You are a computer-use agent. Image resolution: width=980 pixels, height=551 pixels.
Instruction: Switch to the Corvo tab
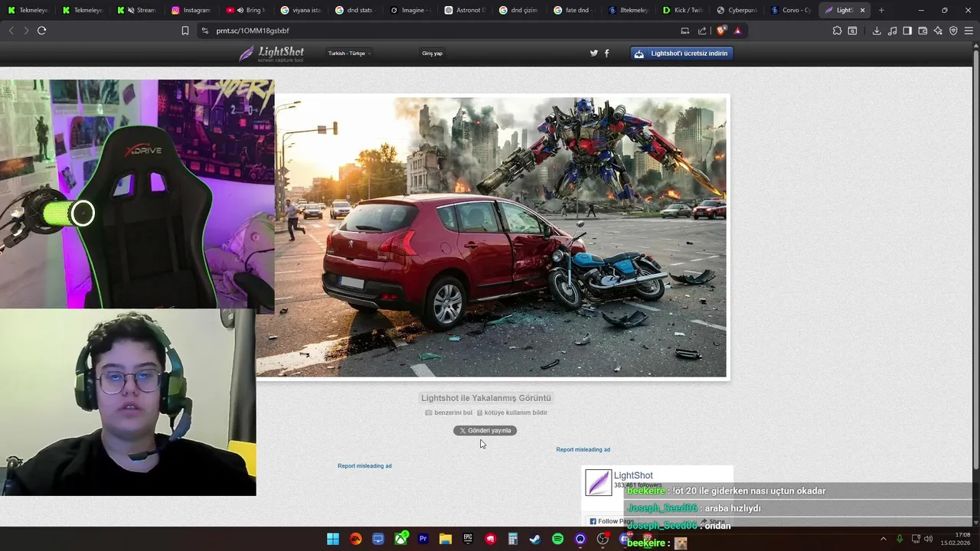[791, 10]
